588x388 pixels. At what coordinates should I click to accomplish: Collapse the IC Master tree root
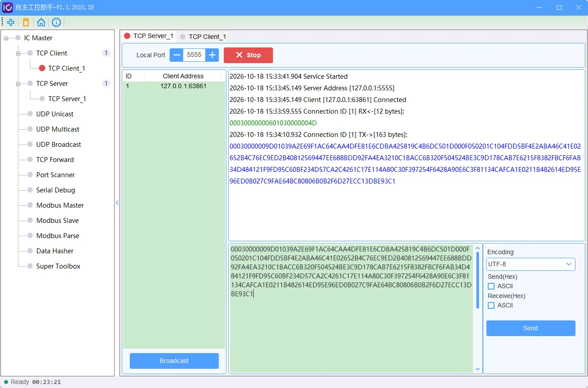tap(6, 38)
